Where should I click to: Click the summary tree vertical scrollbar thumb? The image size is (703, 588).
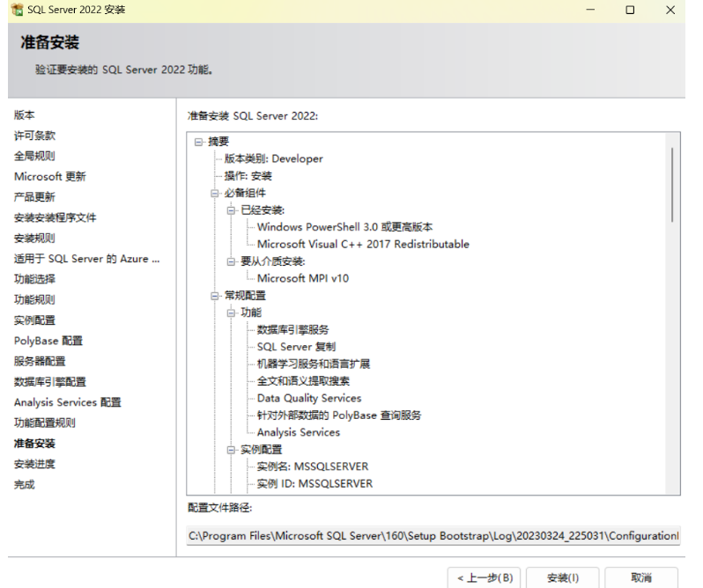click(x=672, y=185)
